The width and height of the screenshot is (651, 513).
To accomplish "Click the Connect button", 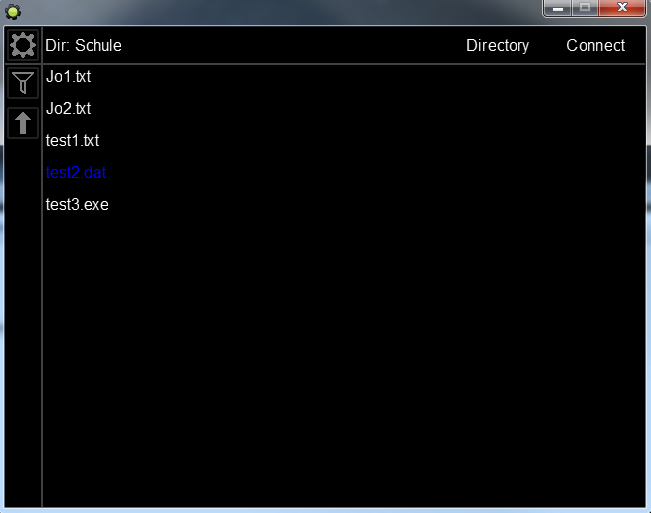I will pos(595,45).
